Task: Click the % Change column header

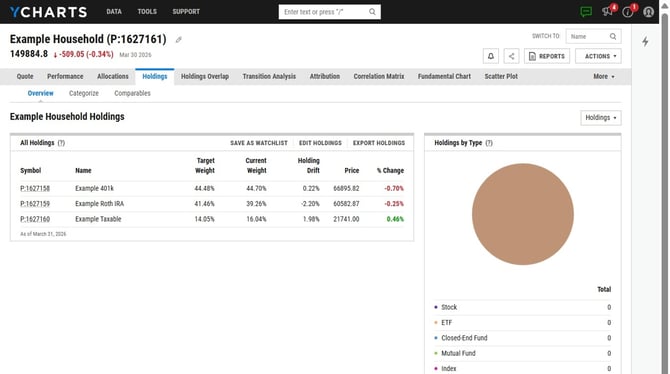Action: [390, 171]
